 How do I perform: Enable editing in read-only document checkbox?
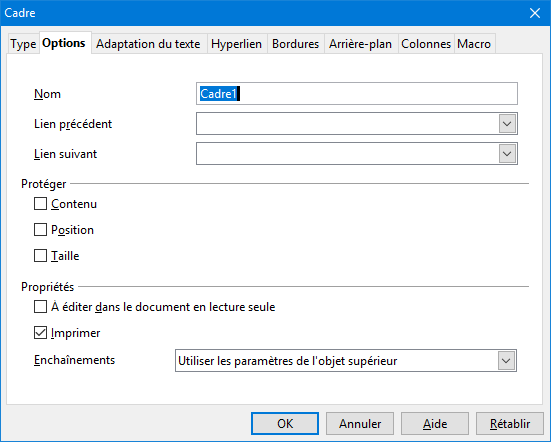[40, 306]
